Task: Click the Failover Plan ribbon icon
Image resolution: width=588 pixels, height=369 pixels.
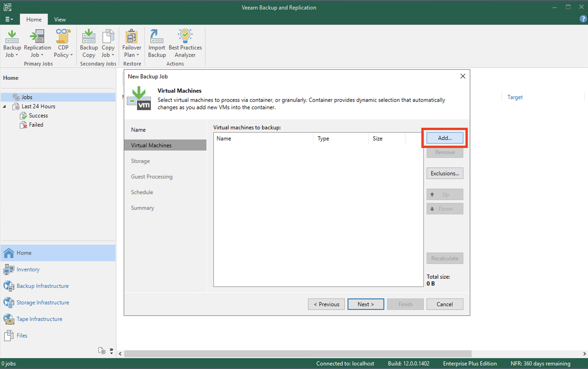Action: (x=131, y=37)
